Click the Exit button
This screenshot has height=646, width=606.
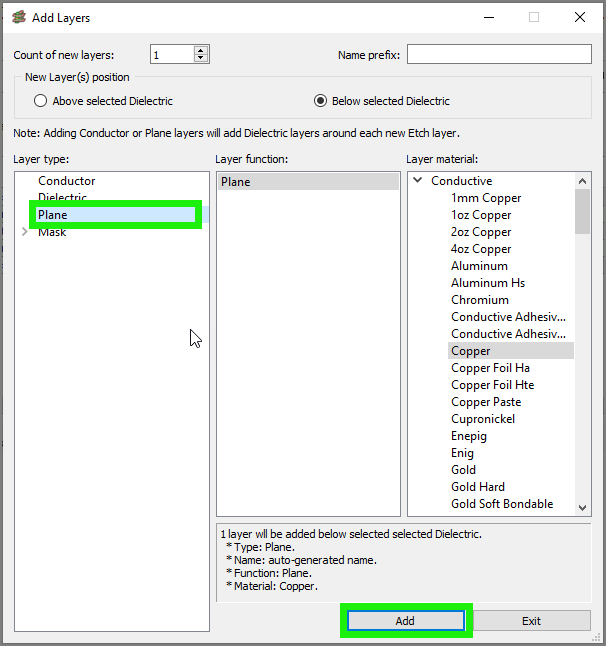[x=531, y=621]
